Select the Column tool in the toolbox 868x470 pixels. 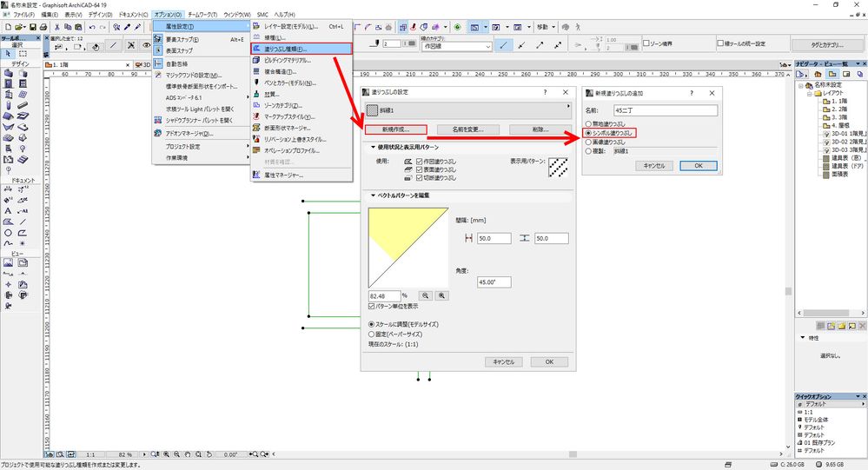(x=9, y=105)
